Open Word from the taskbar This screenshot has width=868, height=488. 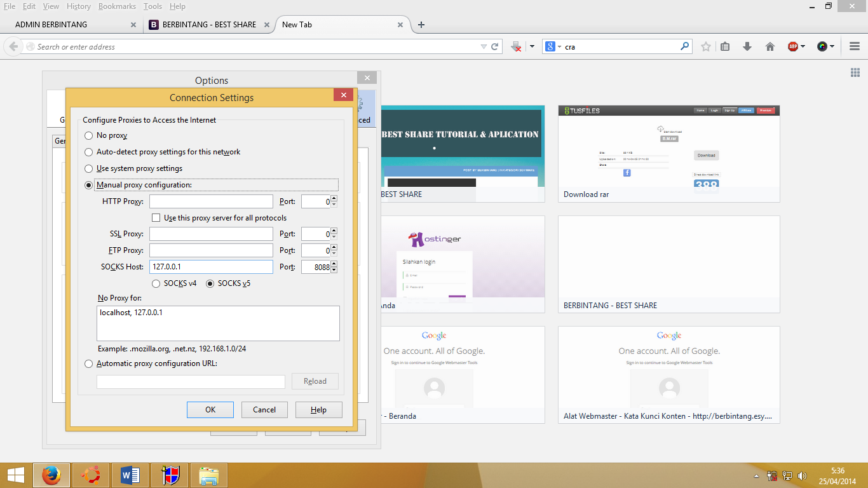coord(130,475)
